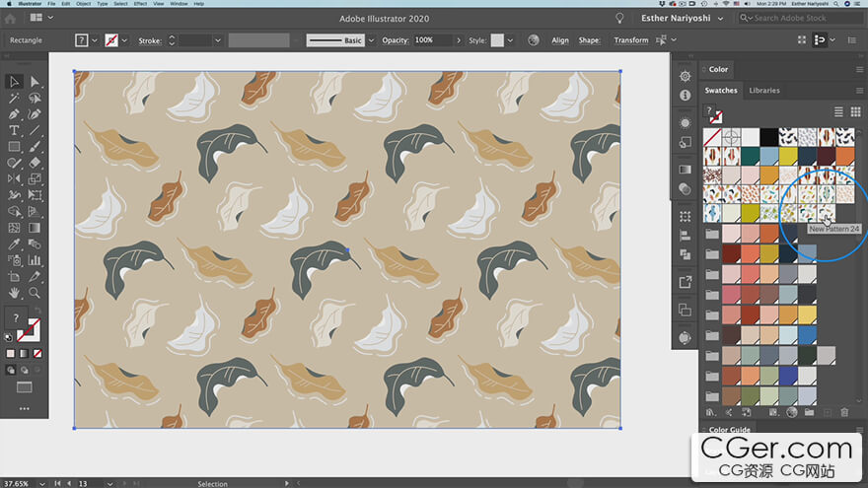
Task: Click the Shape link in control bar
Action: (589, 40)
